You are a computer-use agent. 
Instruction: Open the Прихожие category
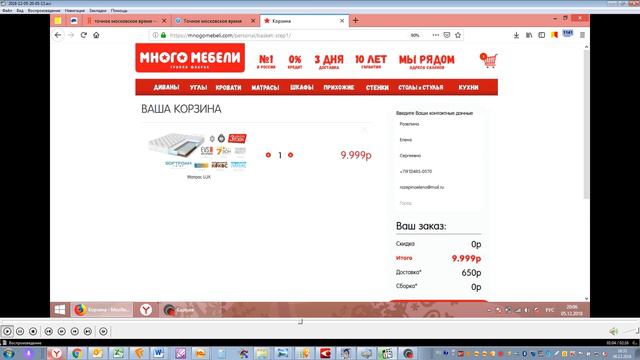[x=339, y=87]
